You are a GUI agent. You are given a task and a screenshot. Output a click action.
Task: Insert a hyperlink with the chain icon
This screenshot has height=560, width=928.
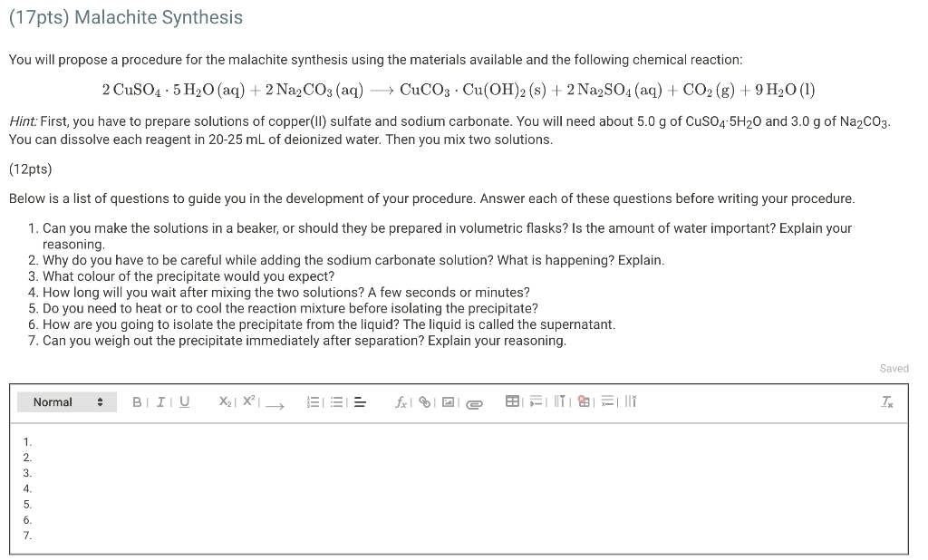coord(425,401)
